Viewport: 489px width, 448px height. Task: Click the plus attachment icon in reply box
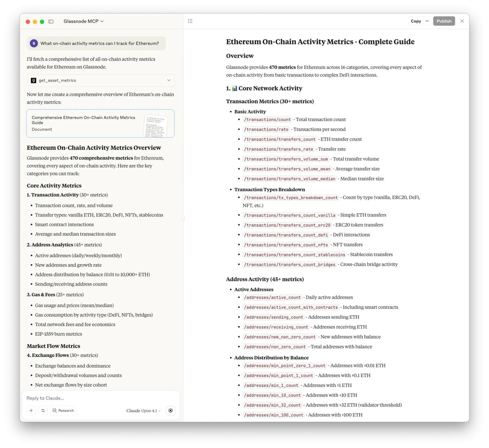click(x=31, y=411)
